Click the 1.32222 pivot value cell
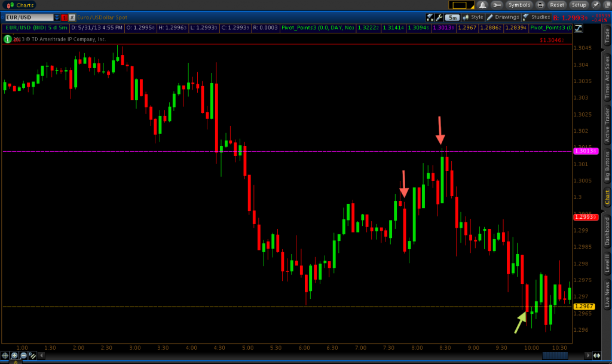This screenshot has width=612, height=364. (x=368, y=27)
